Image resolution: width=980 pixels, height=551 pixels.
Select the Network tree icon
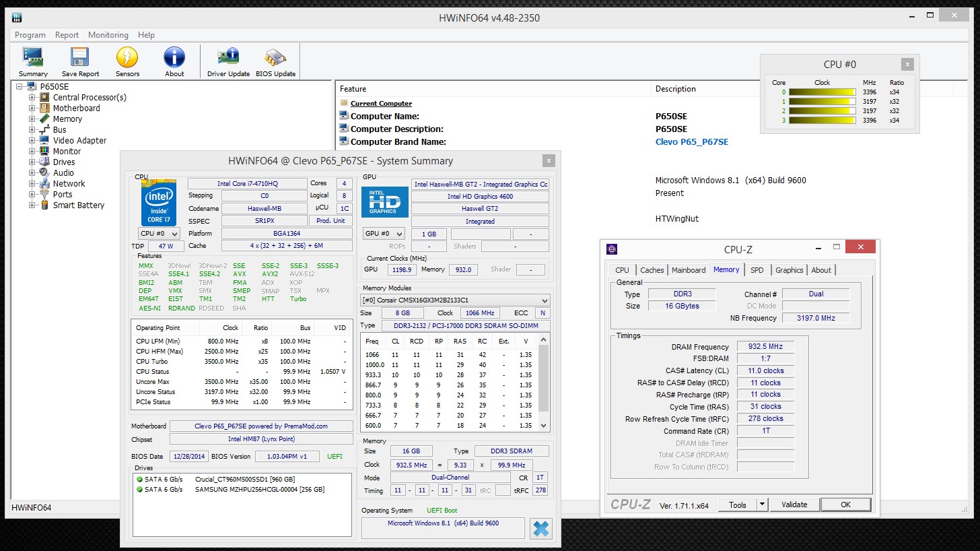[45, 183]
